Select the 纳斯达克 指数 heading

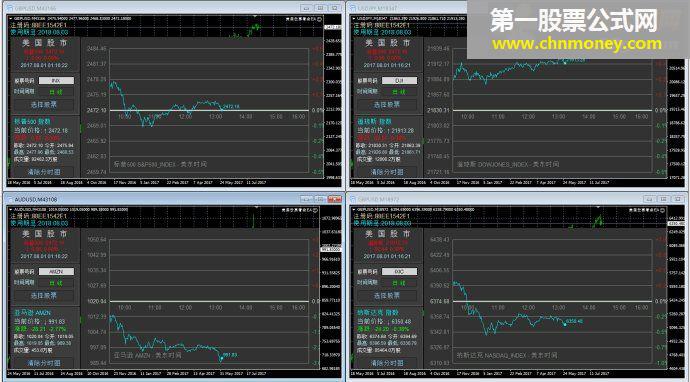click(378, 312)
